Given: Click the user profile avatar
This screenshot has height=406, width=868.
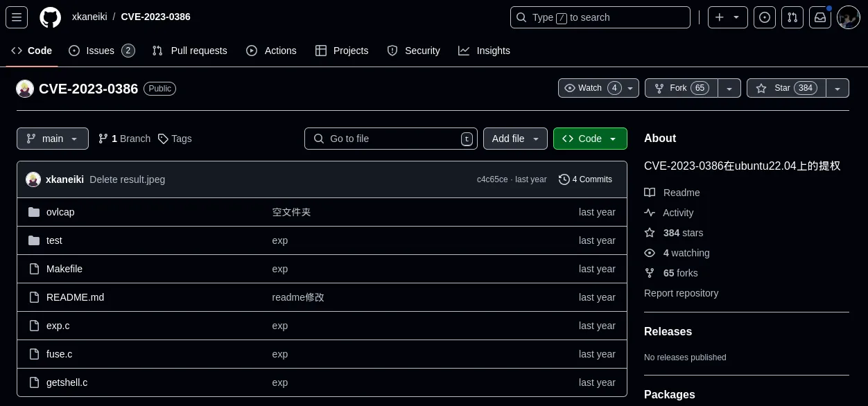Looking at the screenshot, I should pyautogui.click(x=849, y=17).
